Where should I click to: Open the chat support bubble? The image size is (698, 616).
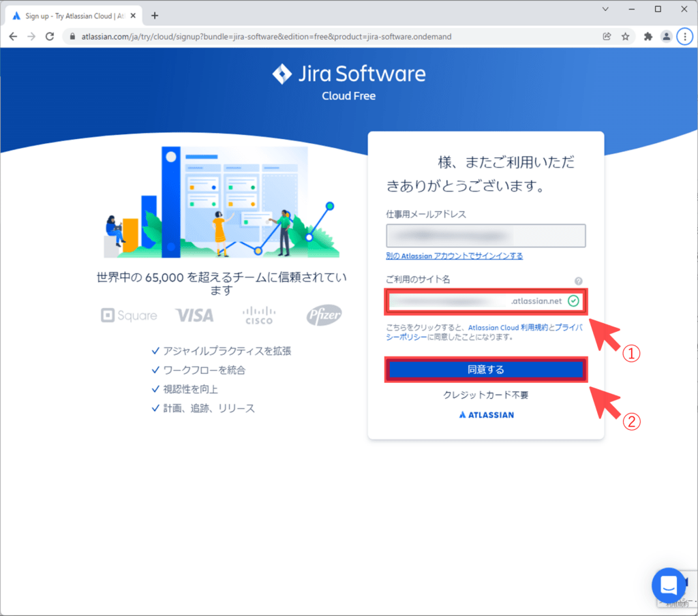coord(668,585)
